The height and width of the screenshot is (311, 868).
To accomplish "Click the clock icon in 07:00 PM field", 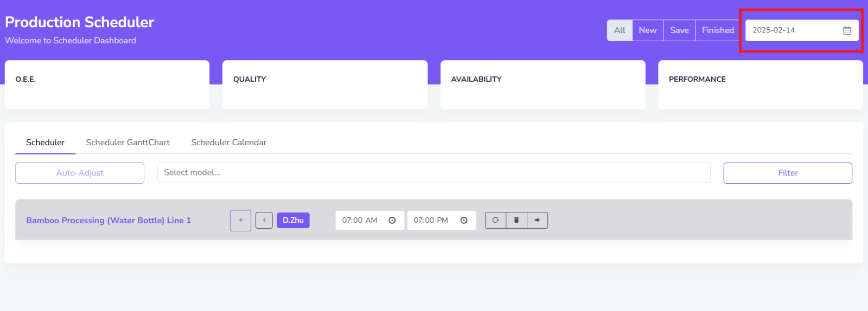I will click(x=464, y=221).
